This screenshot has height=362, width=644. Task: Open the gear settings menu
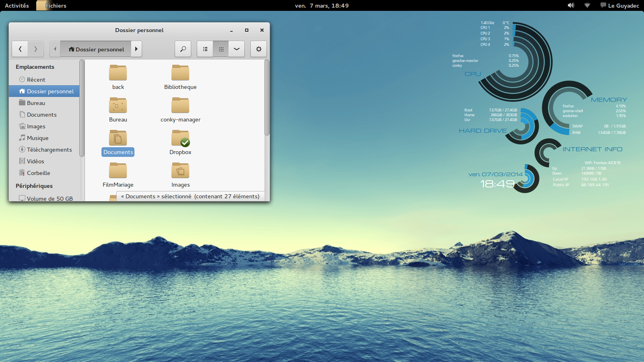[258, 49]
